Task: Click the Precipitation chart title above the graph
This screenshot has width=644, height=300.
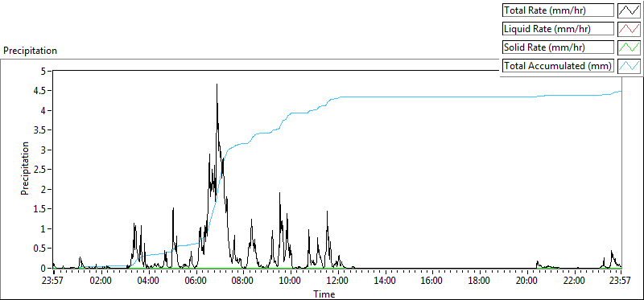Action: pos(30,51)
